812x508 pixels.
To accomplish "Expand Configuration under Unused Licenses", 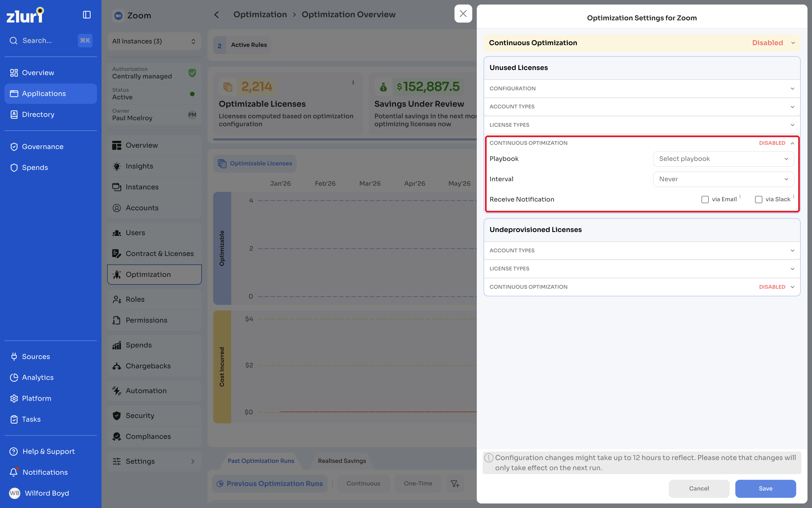I will (642, 89).
